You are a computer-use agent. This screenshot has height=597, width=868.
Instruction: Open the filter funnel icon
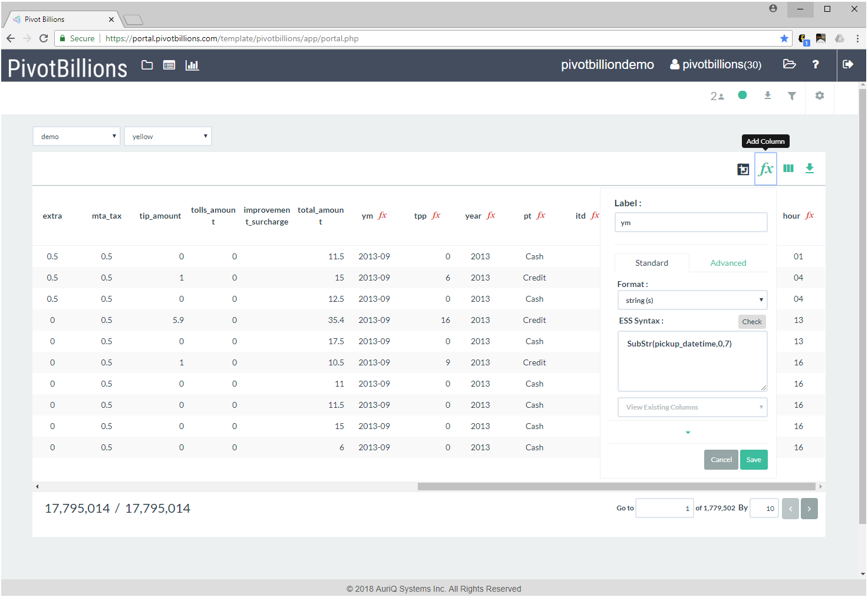[x=792, y=95]
